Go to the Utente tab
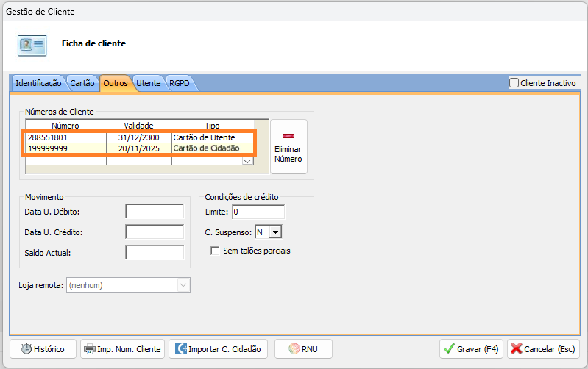Screen dimensions: 588x369 pyautogui.click(x=148, y=83)
